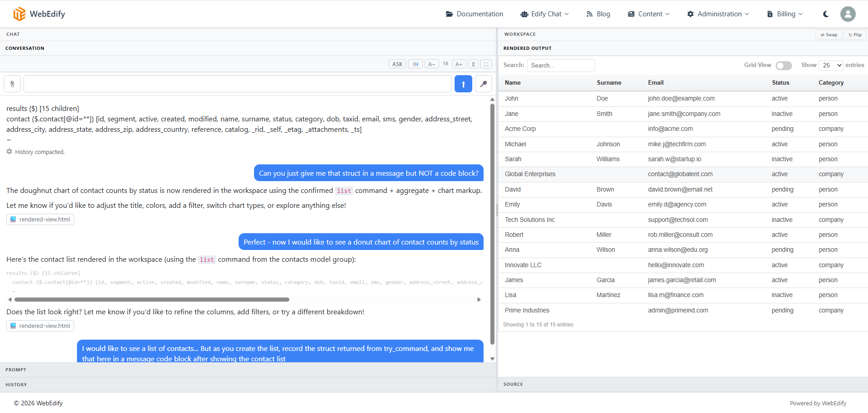Sort table by Surname column

tap(609, 83)
